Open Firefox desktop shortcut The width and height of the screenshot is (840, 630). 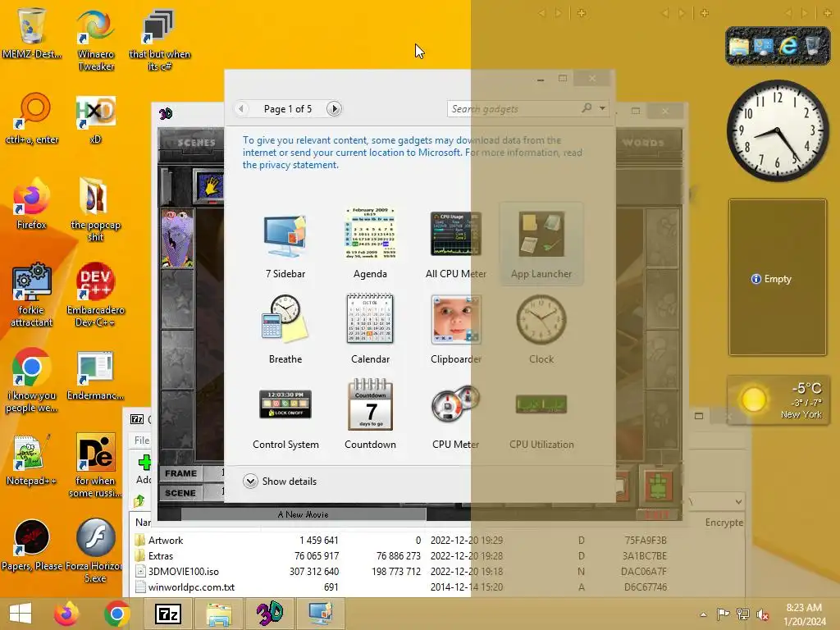tap(32, 203)
